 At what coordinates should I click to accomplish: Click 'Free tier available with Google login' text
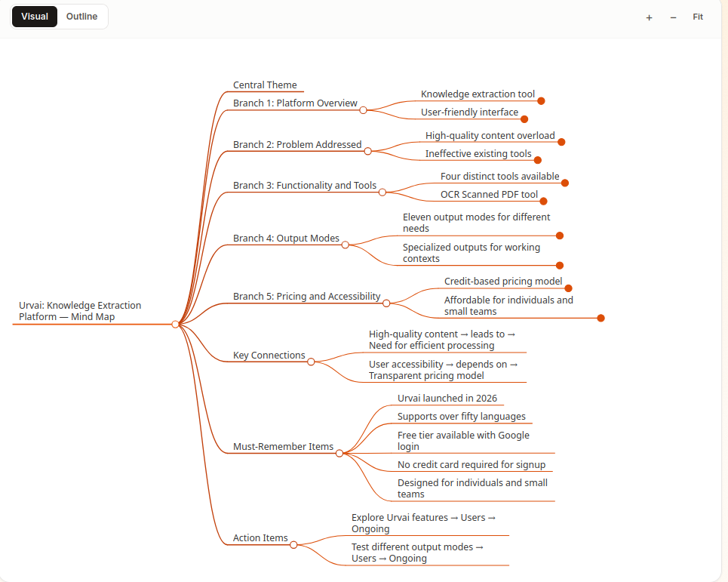pos(463,442)
